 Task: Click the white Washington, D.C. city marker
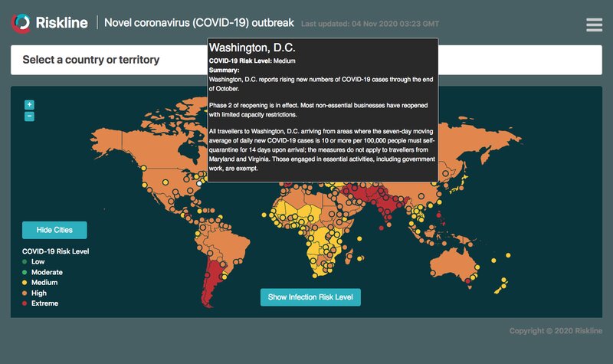(199, 183)
